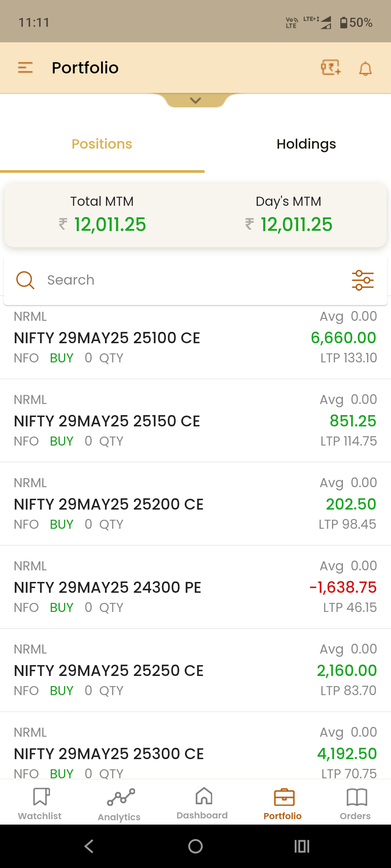
Task: Select the Positions tab
Action: (x=102, y=144)
